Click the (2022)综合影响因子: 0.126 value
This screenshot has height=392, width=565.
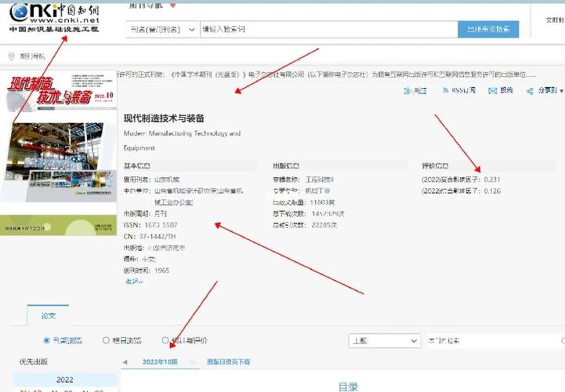coord(461,191)
